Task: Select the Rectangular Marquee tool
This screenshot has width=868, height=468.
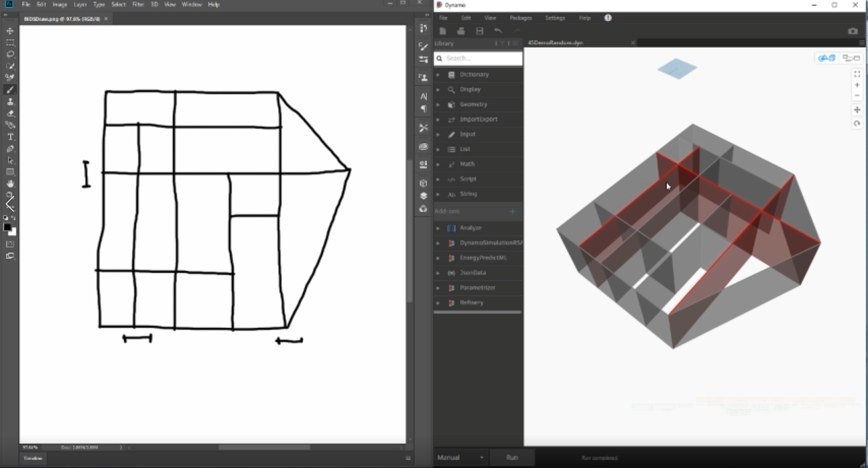Action: (10, 43)
